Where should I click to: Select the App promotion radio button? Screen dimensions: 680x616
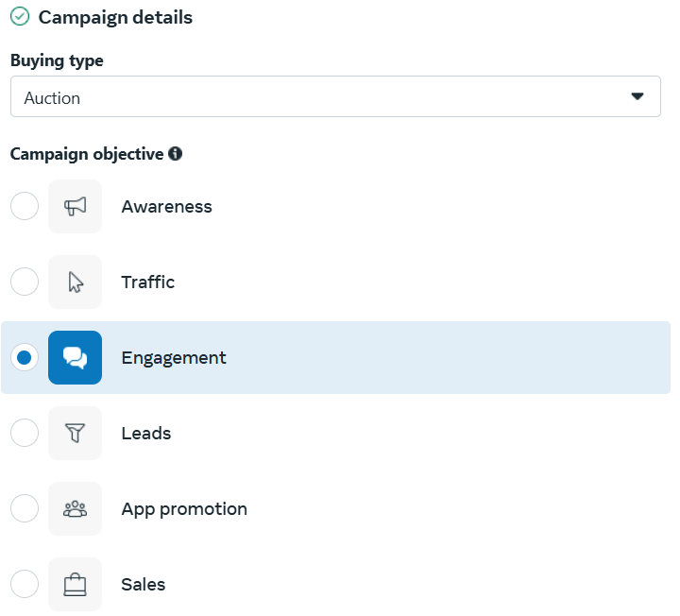click(25, 508)
